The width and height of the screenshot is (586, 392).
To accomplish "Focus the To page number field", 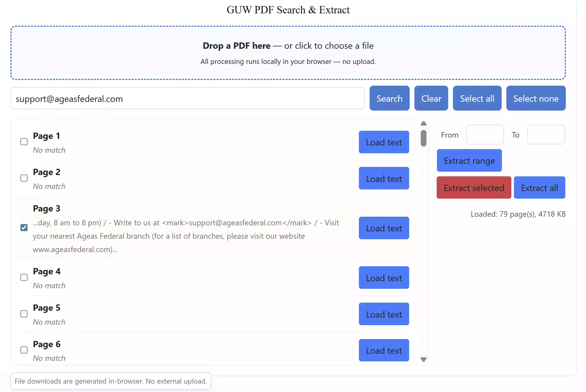I will (546, 134).
